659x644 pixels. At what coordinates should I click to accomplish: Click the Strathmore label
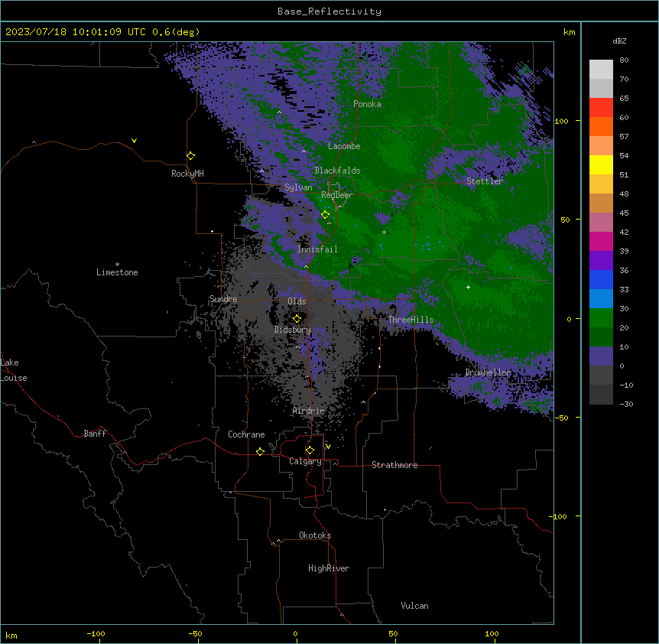pyautogui.click(x=394, y=465)
